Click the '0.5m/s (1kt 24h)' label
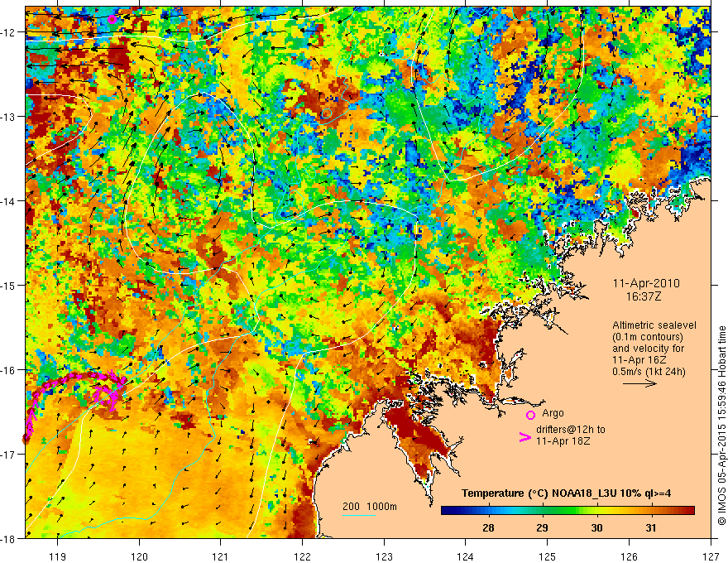This screenshot has height=563, width=728. (649, 371)
